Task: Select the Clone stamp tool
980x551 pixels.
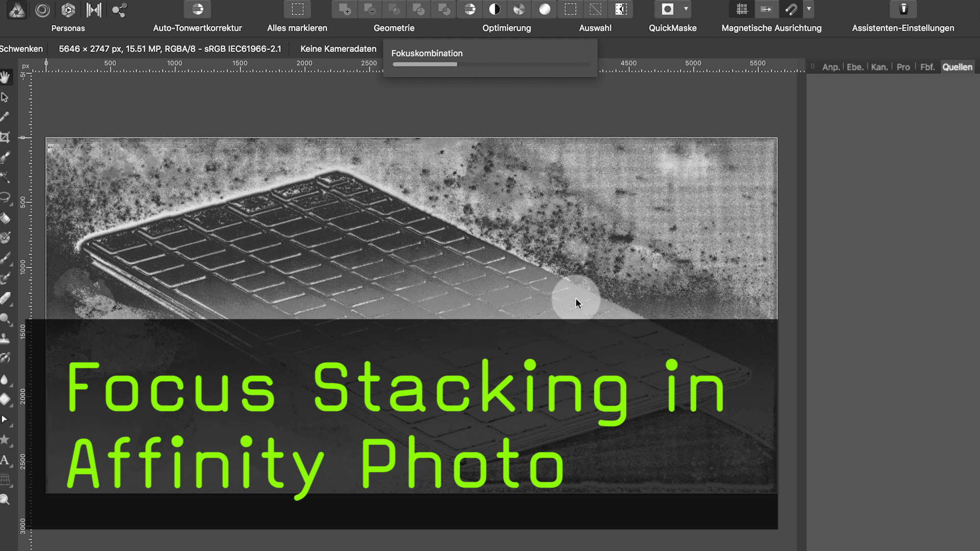Action: pyautogui.click(x=5, y=339)
